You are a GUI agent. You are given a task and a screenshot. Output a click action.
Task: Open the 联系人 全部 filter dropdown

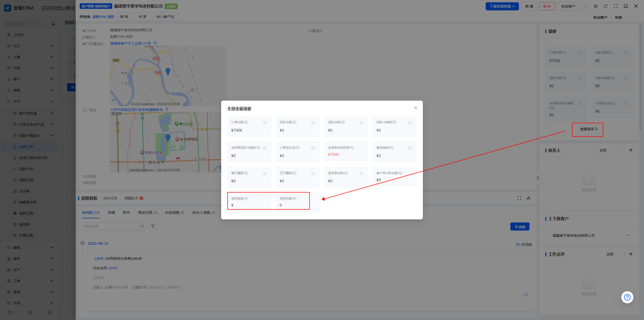coord(611,150)
